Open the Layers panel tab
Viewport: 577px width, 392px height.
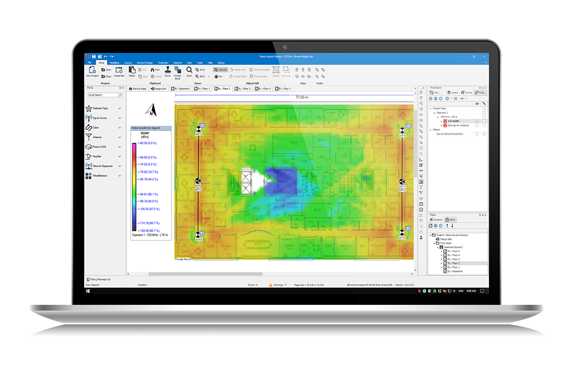pos(452,92)
